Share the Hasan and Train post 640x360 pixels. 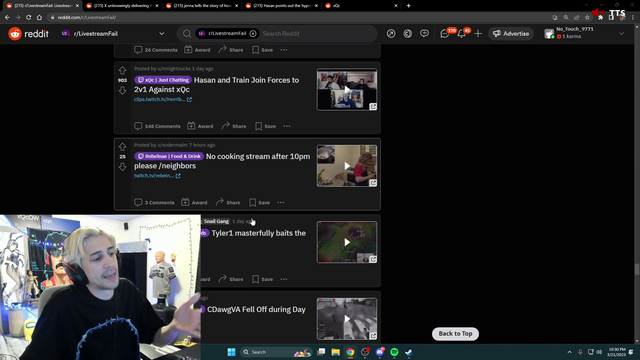click(x=234, y=126)
